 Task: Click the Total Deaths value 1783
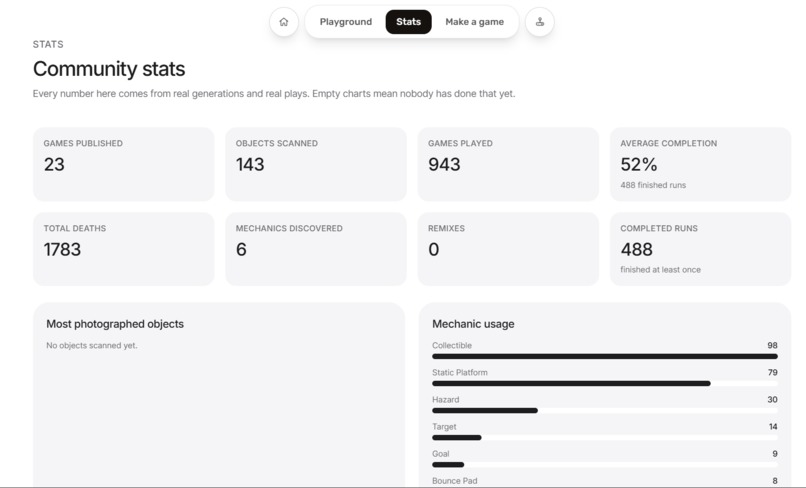[62, 249]
